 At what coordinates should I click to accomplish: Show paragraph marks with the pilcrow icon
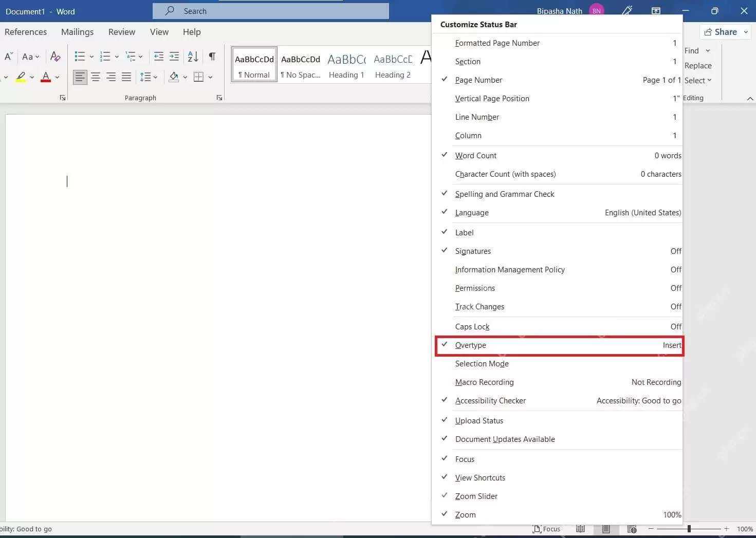[x=212, y=57]
